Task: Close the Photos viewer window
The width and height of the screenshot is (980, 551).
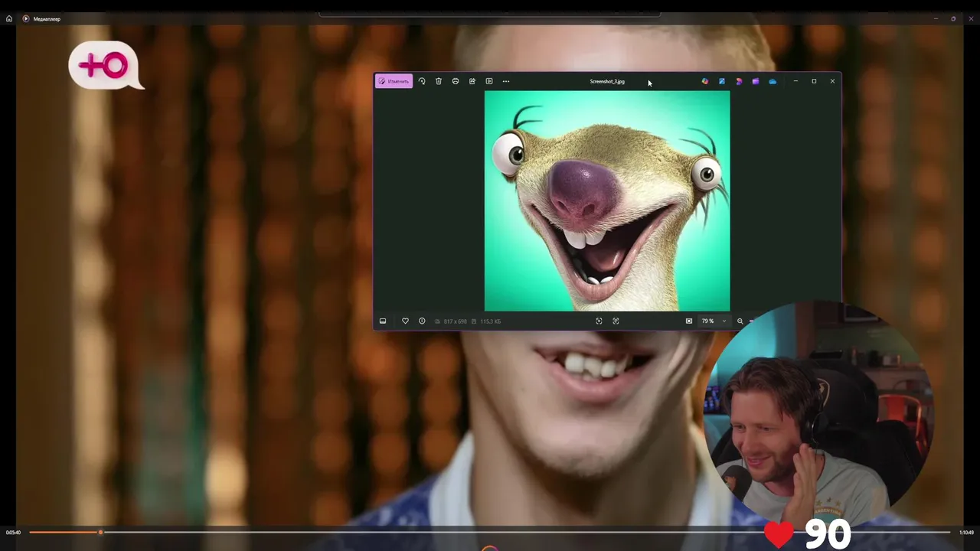Action: (x=832, y=81)
